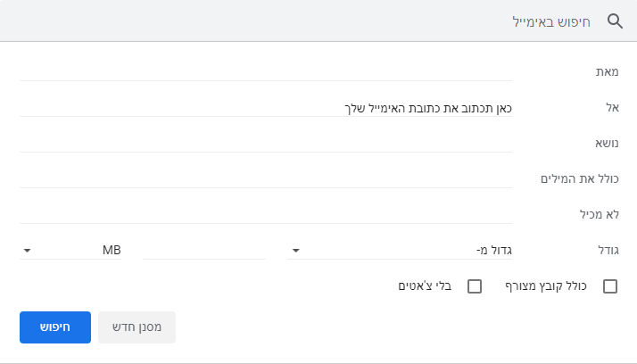Click the 'לא מכיל' input field
The width and height of the screenshot is (637, 364).
(x=265, y=213)
